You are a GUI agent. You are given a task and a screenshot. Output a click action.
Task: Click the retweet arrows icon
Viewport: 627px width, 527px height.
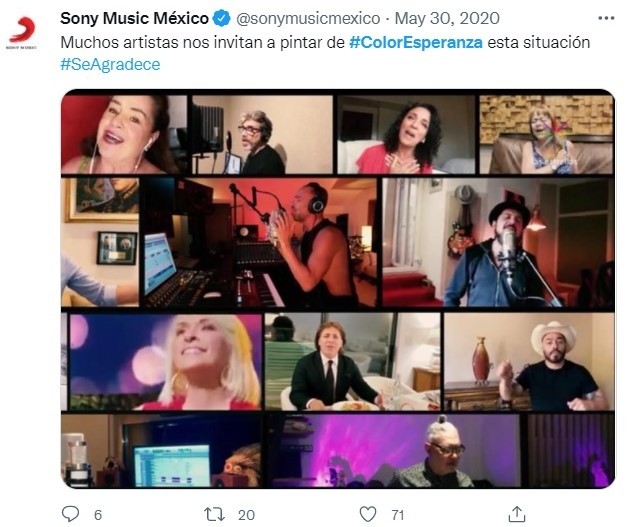(214, 513)
